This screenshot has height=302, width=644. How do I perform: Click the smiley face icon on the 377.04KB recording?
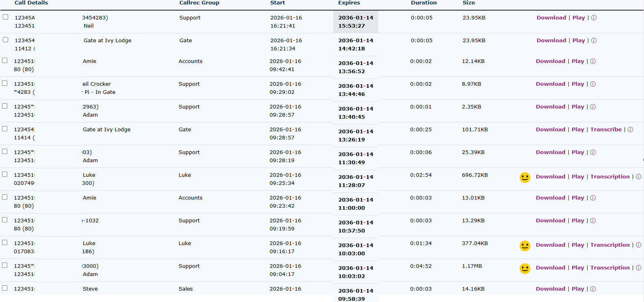click(x=525, y=246)
